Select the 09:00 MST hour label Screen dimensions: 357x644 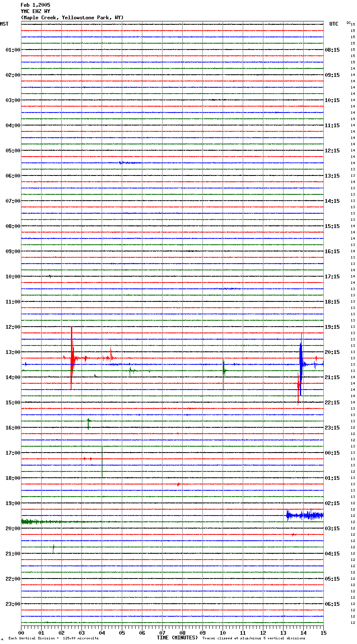[x=13, y=251]
